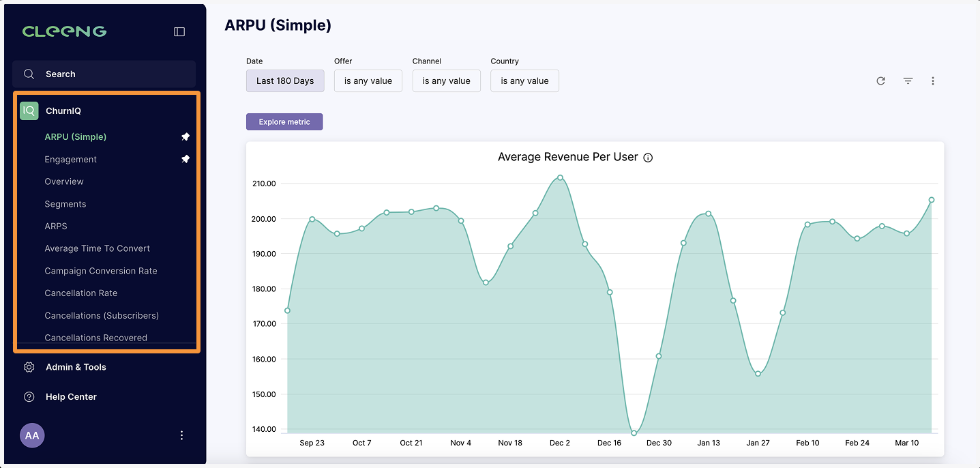This screenshot has height=468, width=980.
Task: Toggle the pin on Engagement item
Action: click(185, 159)
